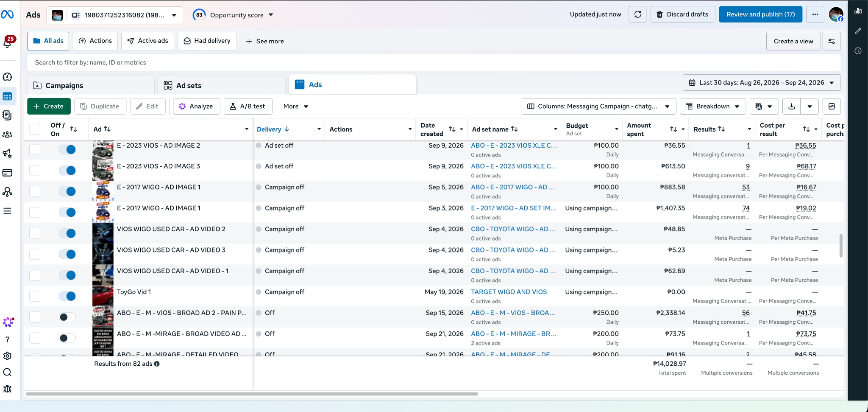
Task: Switch to the Had delivery view
Action: click(207, 41)
